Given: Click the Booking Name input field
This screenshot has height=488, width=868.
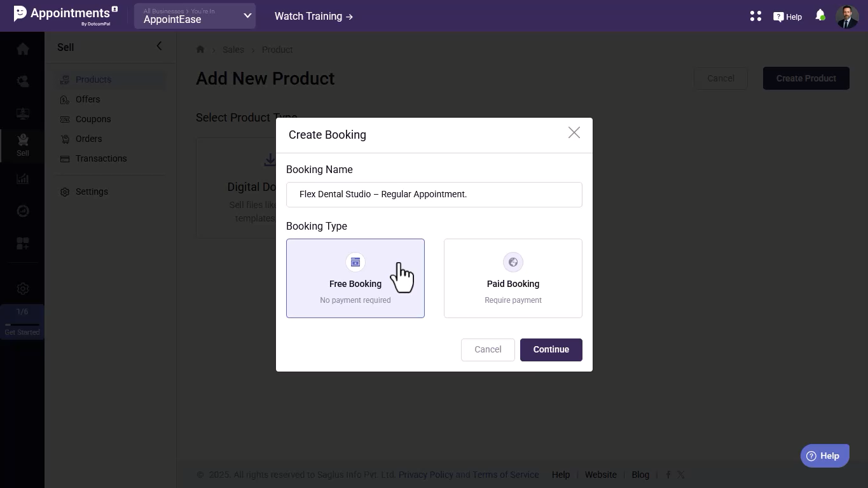Looking at the screenshot, I should pos(434,195).
